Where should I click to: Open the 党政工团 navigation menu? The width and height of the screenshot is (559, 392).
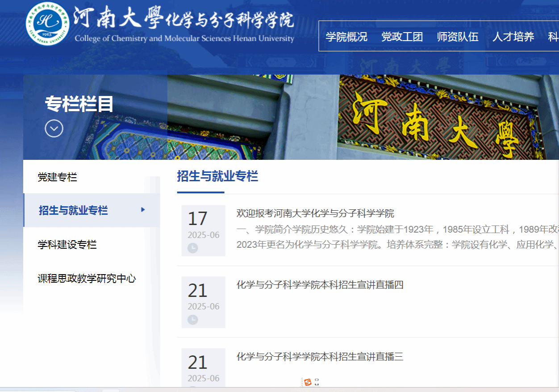click(402, 37)
